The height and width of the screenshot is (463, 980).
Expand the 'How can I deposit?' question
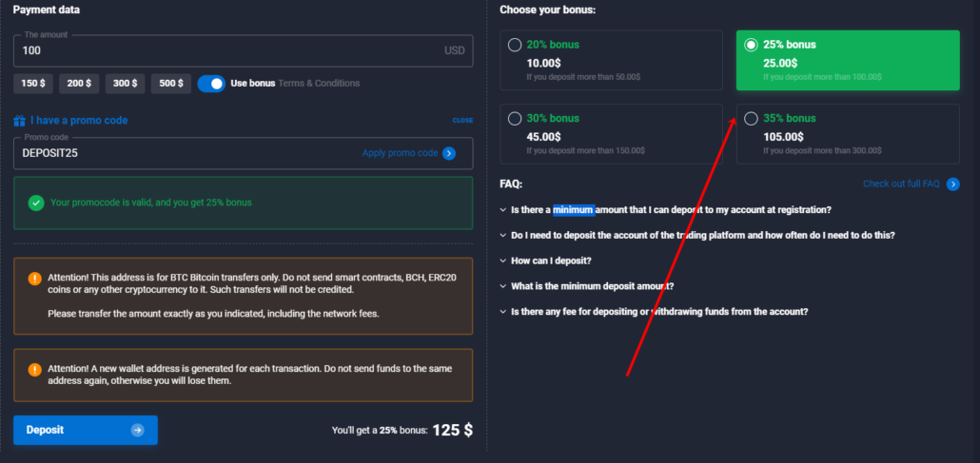[x=552, y=260]
